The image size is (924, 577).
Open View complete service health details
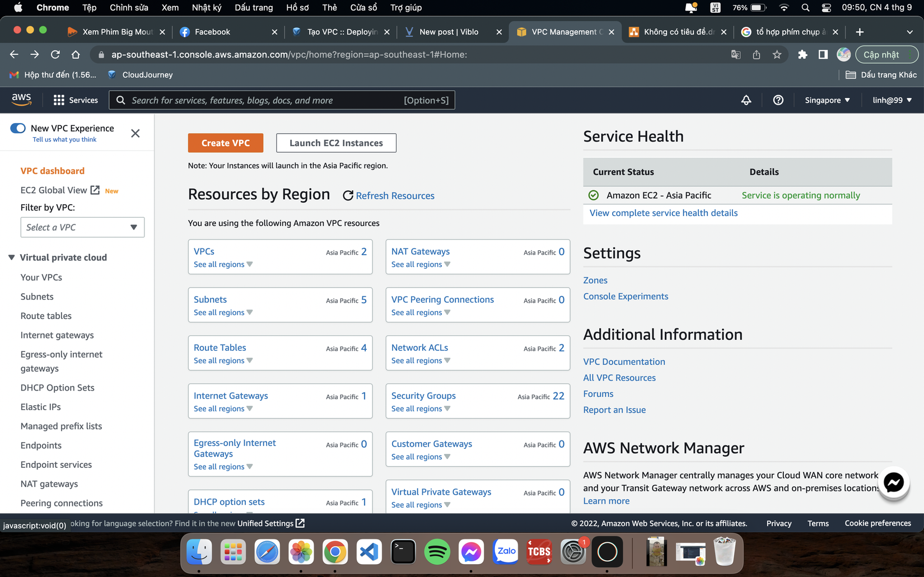(x=664, y=213)
